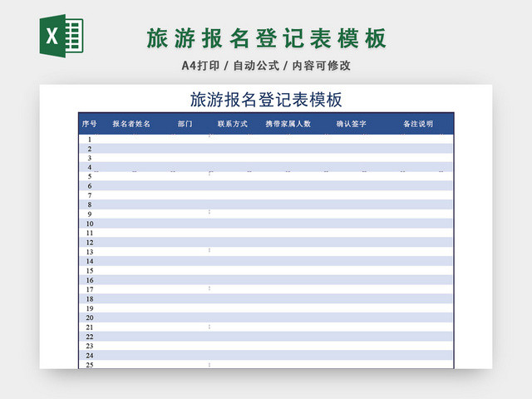Click row number 25 cell
The width and height of the screenshot is (532, 399).
coord(90,365)
